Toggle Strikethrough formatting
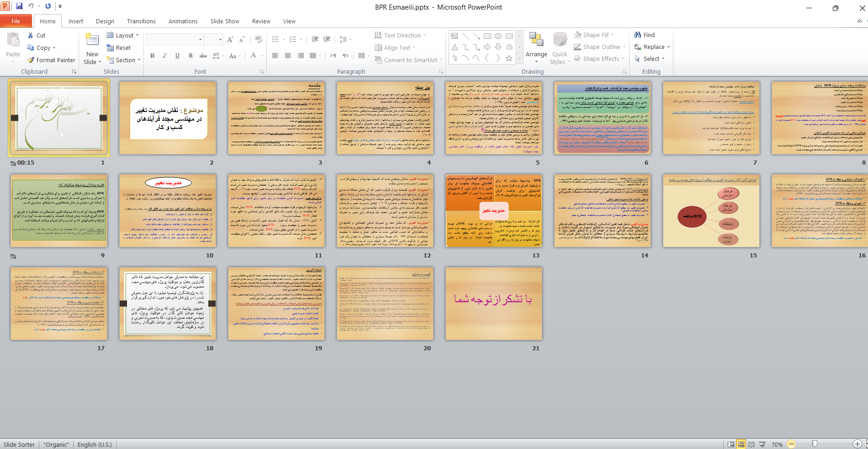 (203, 56)
